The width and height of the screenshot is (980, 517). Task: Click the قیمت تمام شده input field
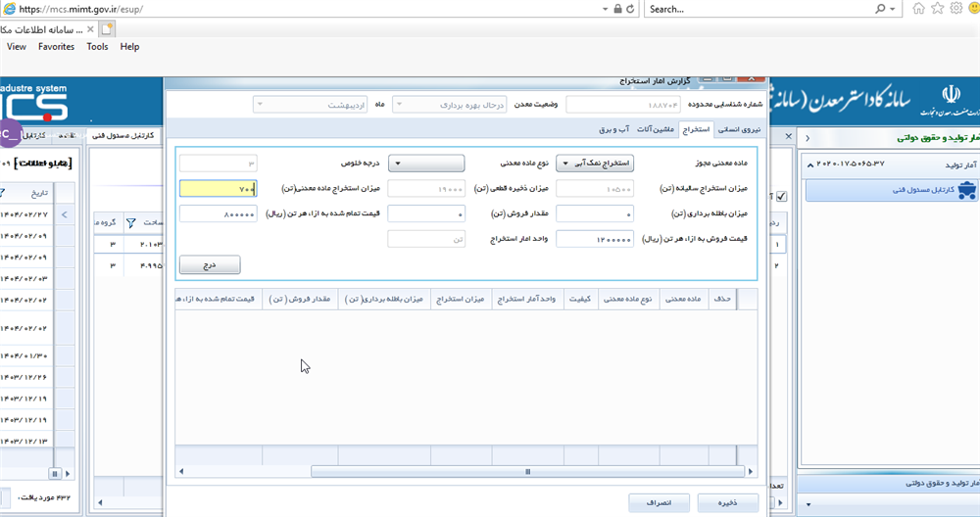coord(219,213)
